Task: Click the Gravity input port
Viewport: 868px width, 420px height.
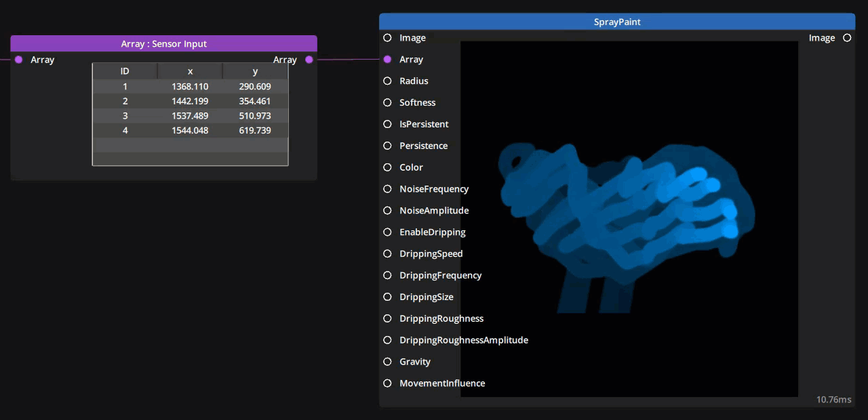Action: point(387,361)
